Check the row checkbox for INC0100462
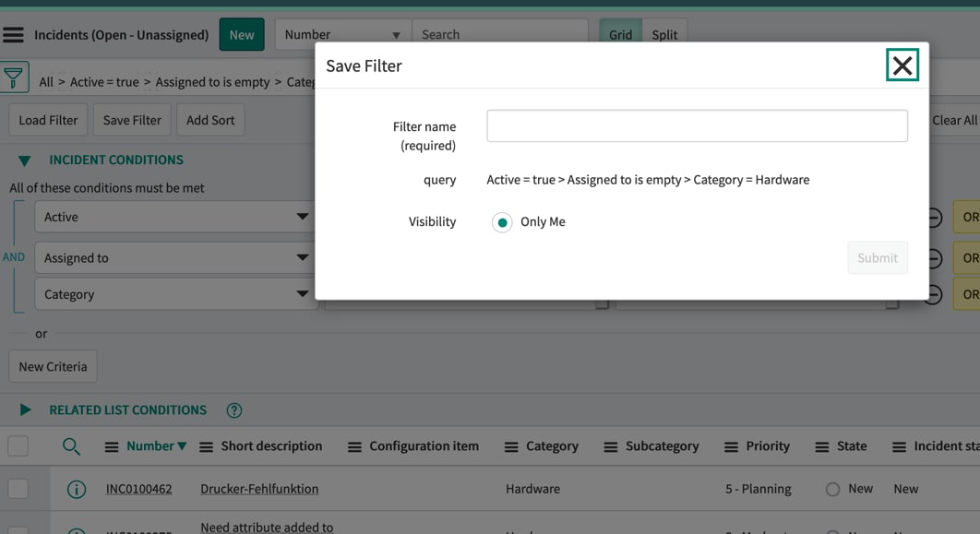The height and width of the screenshot is (534, 980). pos(18,489)
